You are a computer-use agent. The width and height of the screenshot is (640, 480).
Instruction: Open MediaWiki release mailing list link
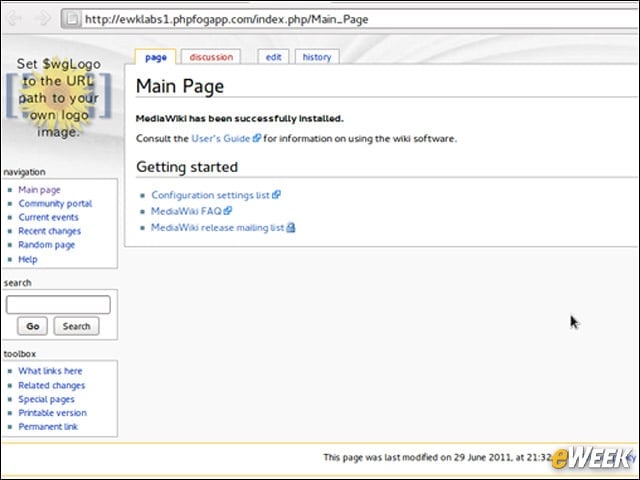pyautogui.click(x=217, y=227)
